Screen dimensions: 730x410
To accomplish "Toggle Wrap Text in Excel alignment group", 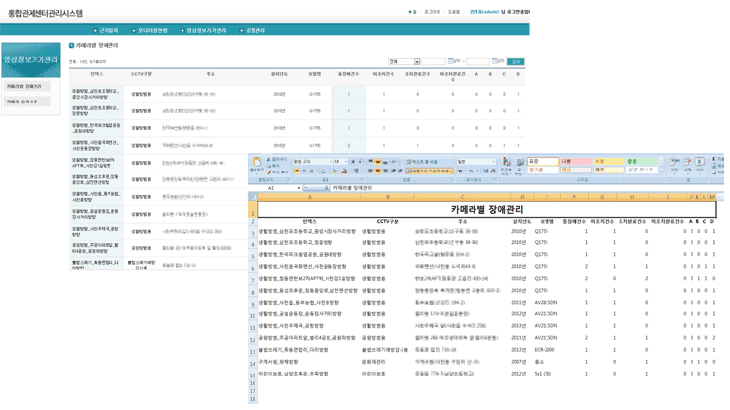I will point(422,161).
